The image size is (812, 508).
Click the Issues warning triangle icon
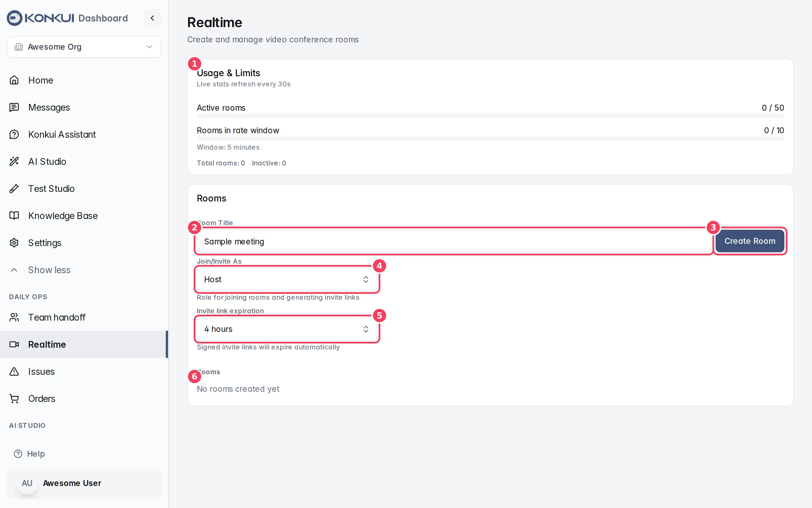coord(14,372)
